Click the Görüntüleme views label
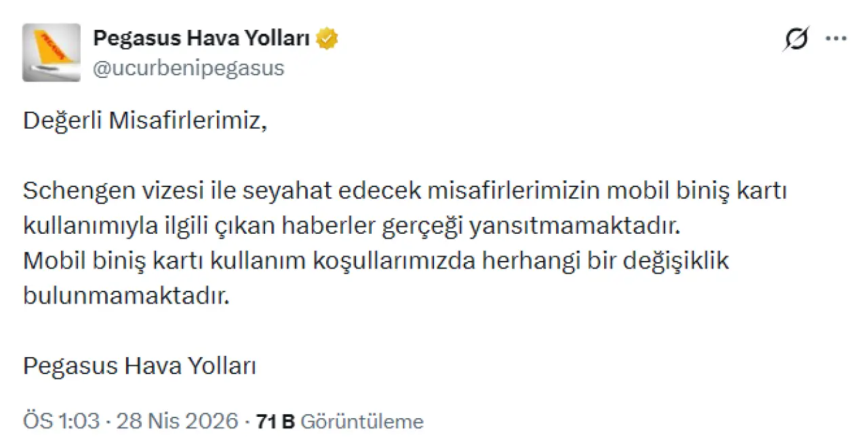 (x=361, y=422)
